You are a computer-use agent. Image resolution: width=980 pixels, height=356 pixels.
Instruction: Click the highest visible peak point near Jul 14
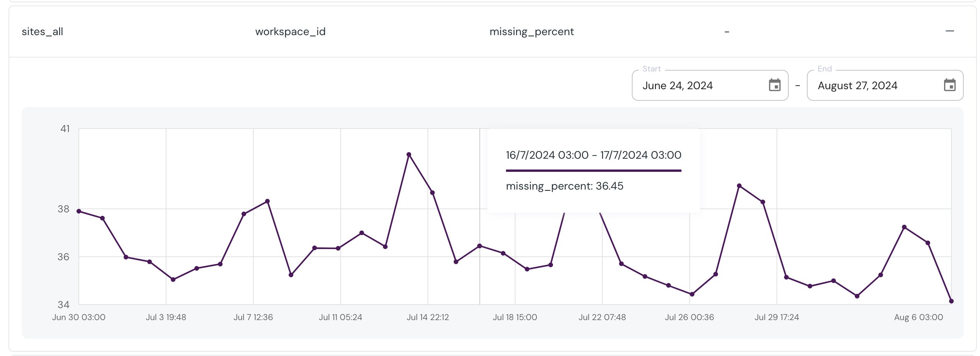(409, 154)
